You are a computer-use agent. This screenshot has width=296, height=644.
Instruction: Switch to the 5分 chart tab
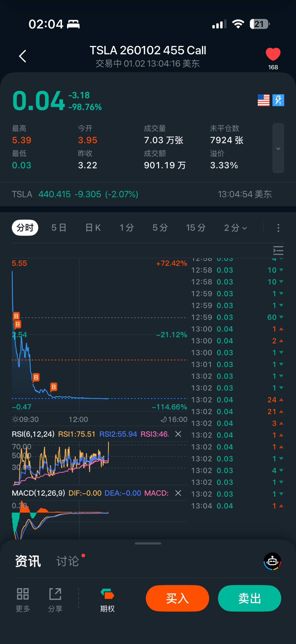[x=160, y=228]
